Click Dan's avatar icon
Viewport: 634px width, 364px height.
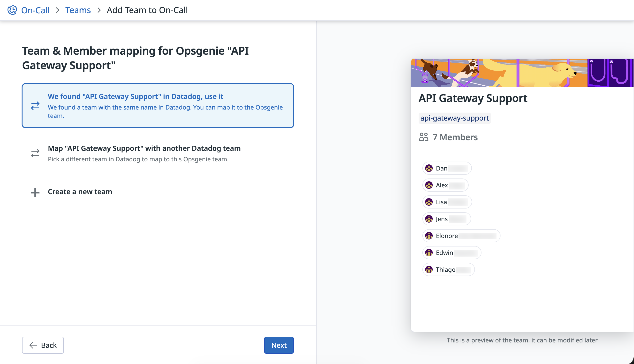click(x=429, y=168)
